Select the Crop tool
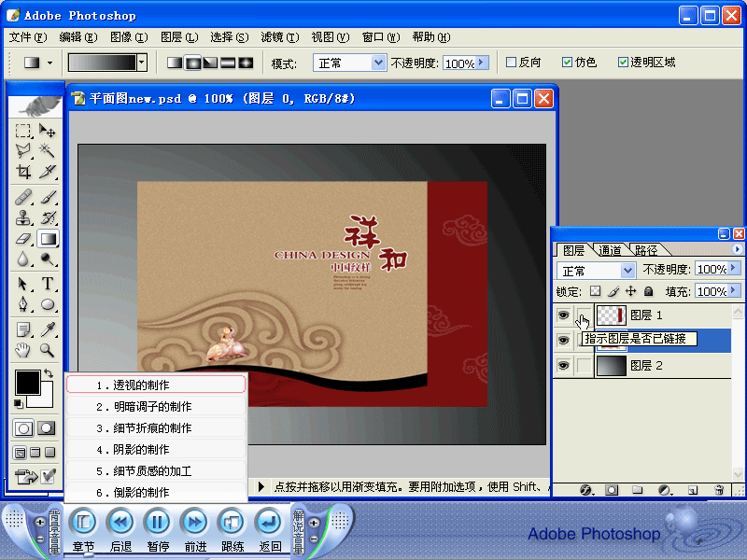The image size is (747, 560). click(22, 172)
